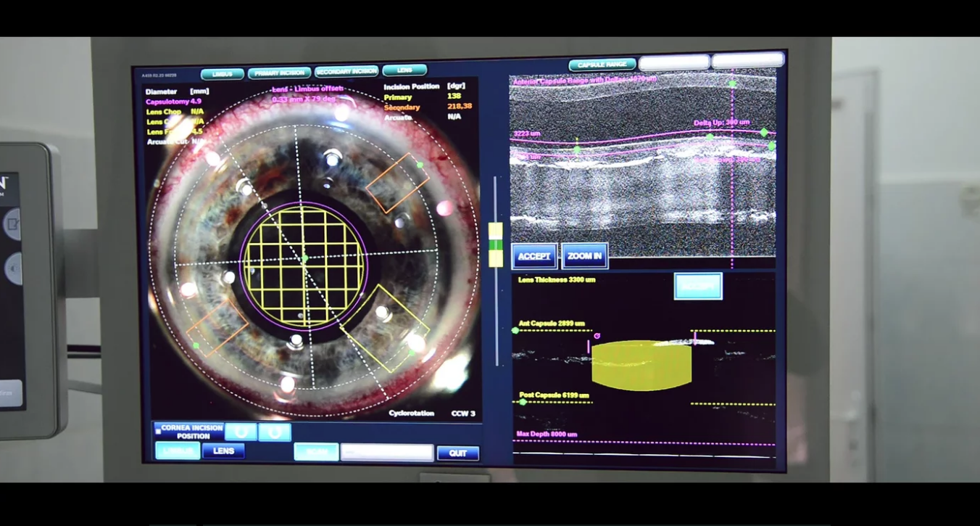This screenshot has width=980, height=526.
Task: Click the clockwise rotate arrow button
Action: point(275,432)
